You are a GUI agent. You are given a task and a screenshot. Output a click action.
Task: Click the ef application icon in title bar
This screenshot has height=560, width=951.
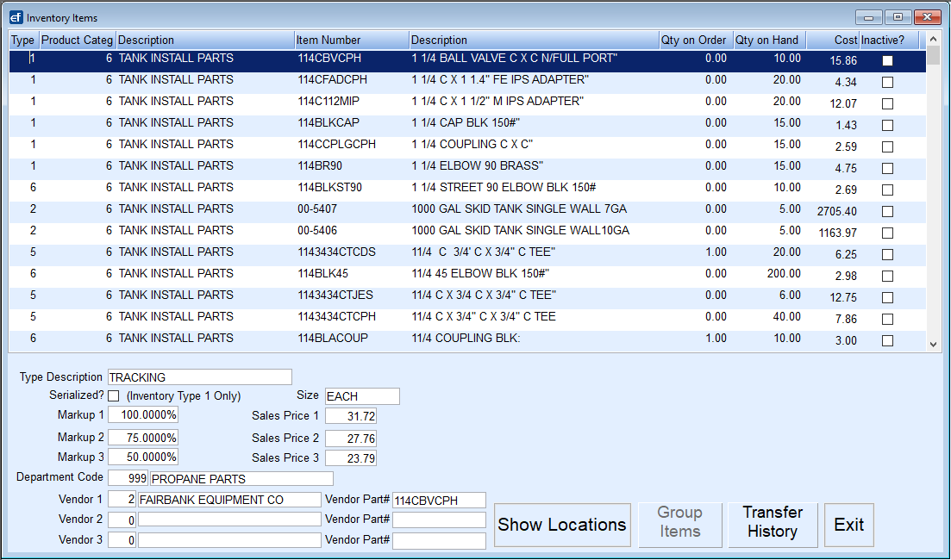pyautogui.click(x=16, y=17)
